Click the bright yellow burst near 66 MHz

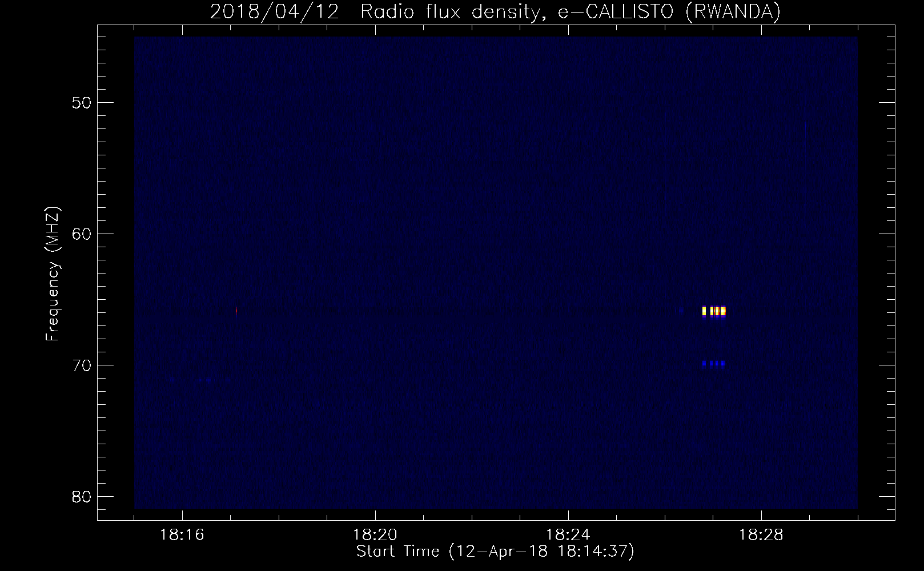(x=714, y=311)
